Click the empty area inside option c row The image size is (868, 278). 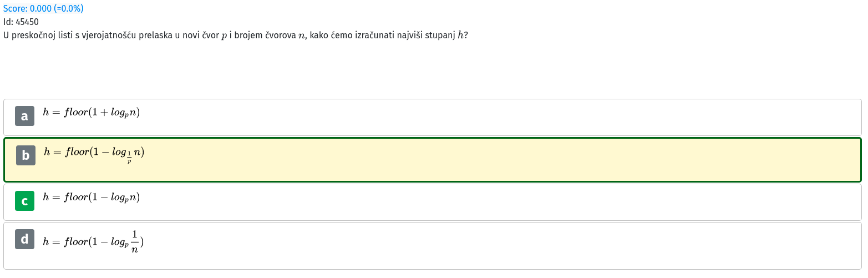click(499, 202)
